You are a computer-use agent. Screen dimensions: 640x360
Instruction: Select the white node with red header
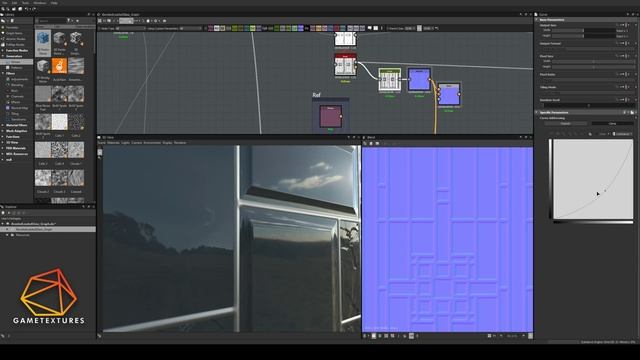tap(345, 64)
